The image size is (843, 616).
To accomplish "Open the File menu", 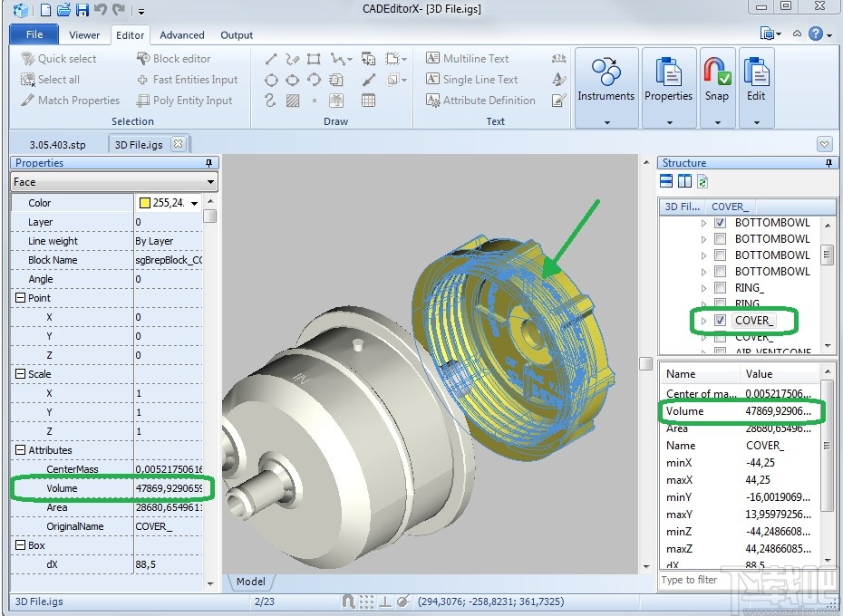I will point(34,35).
